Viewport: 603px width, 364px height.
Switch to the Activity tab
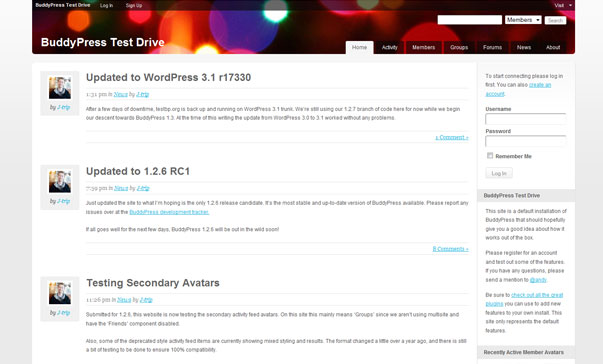pyautogui.click(x=390, y=48)
